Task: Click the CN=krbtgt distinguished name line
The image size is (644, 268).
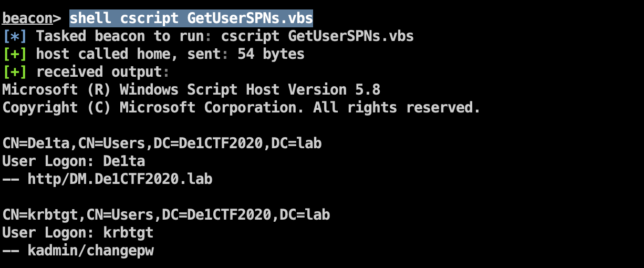Action: coord(166,214)
